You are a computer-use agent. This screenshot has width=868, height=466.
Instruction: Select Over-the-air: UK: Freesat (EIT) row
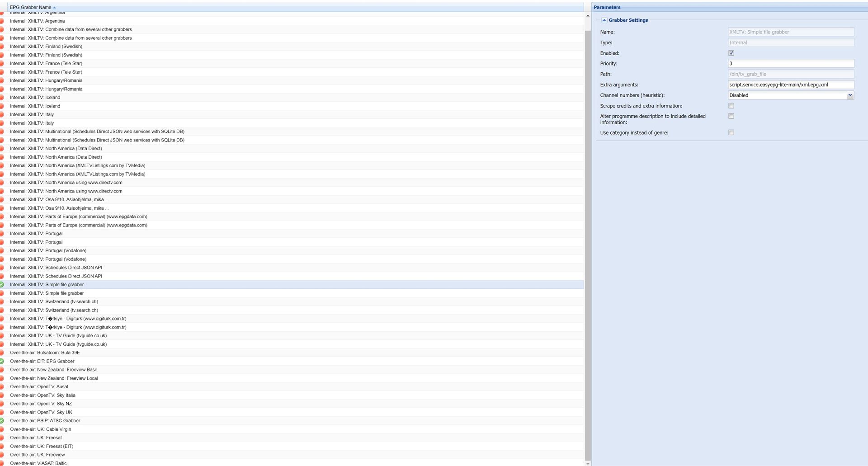coord(292,446)
